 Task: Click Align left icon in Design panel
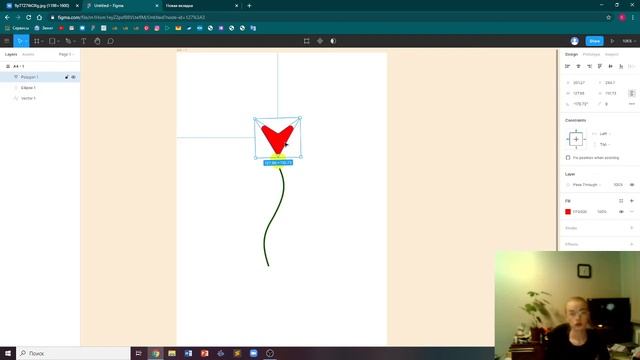coord(567,66)
